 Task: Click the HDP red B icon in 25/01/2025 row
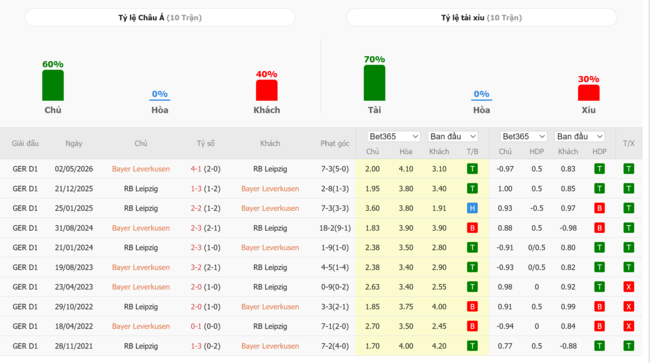click(599, 208)
